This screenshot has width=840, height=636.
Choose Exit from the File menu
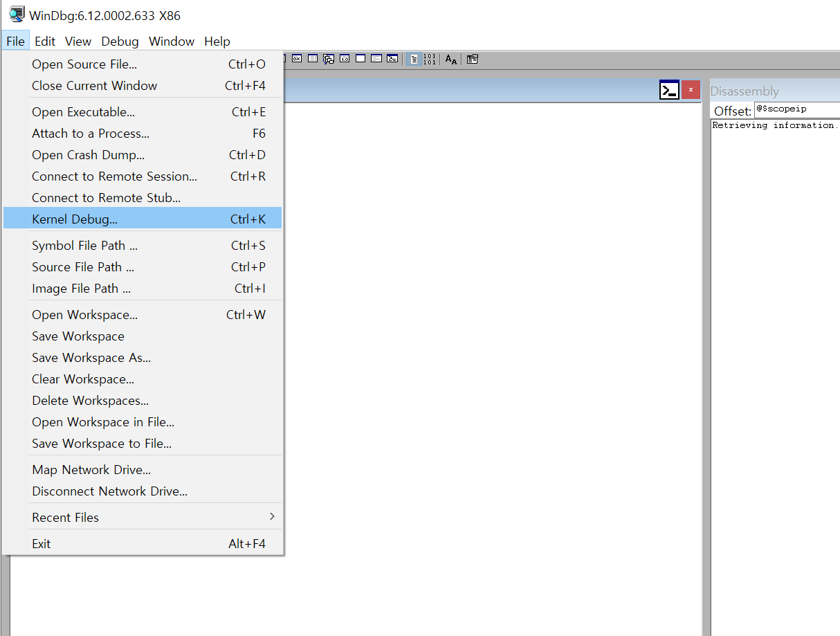(143, 544)
